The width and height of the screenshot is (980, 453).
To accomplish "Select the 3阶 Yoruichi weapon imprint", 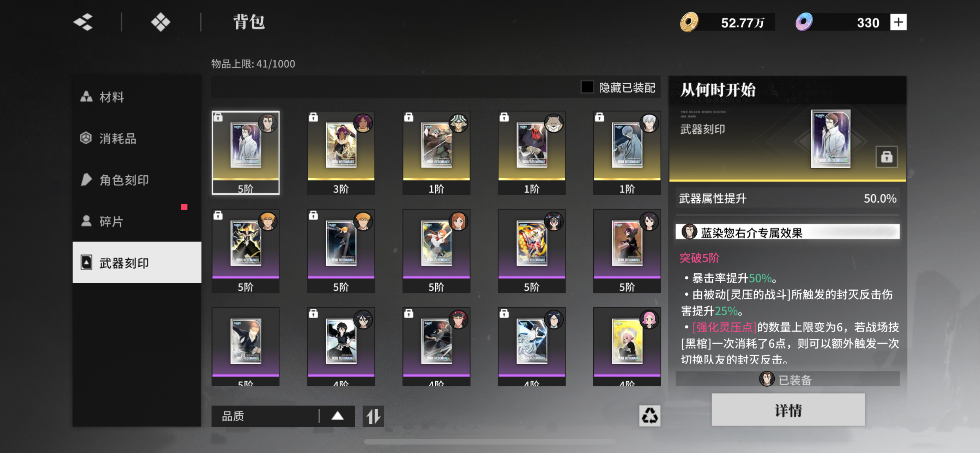I will click(x=341, y=153).
